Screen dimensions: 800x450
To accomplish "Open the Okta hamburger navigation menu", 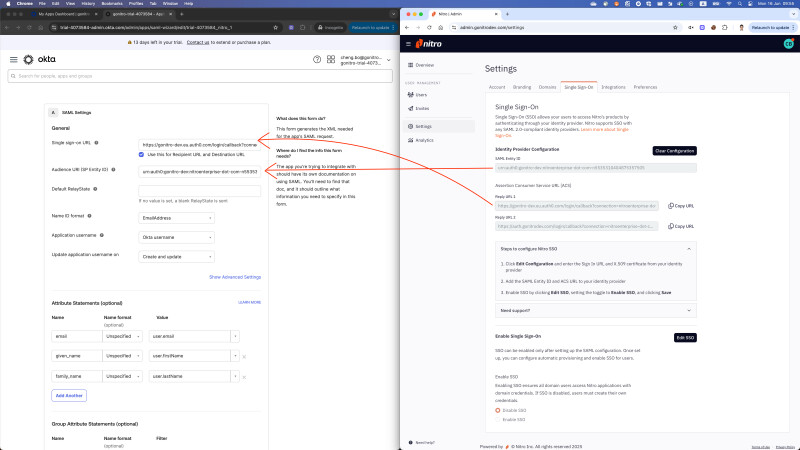I will pos(14,60).
